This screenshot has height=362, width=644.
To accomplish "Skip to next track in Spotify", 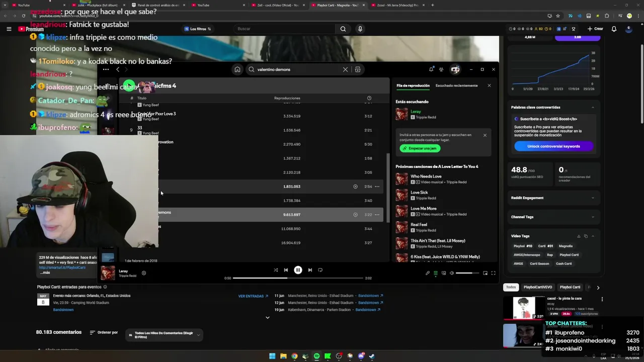I will (310, 270).
